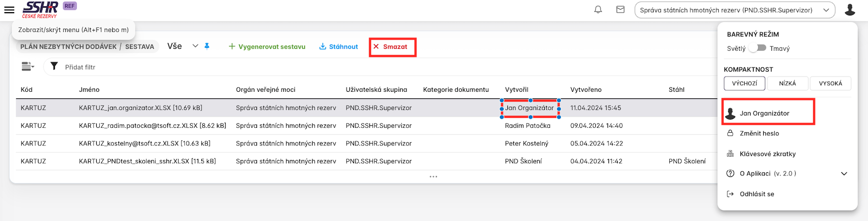This screenshot has width=868, height=221.
Task: Expand the O Aplikaci section
Action: coord(844,173)
